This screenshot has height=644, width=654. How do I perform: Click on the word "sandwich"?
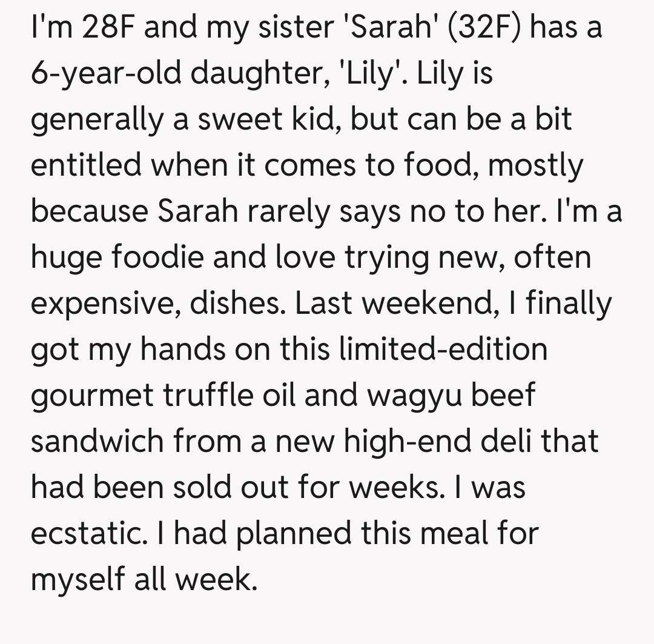pos(97,441)
